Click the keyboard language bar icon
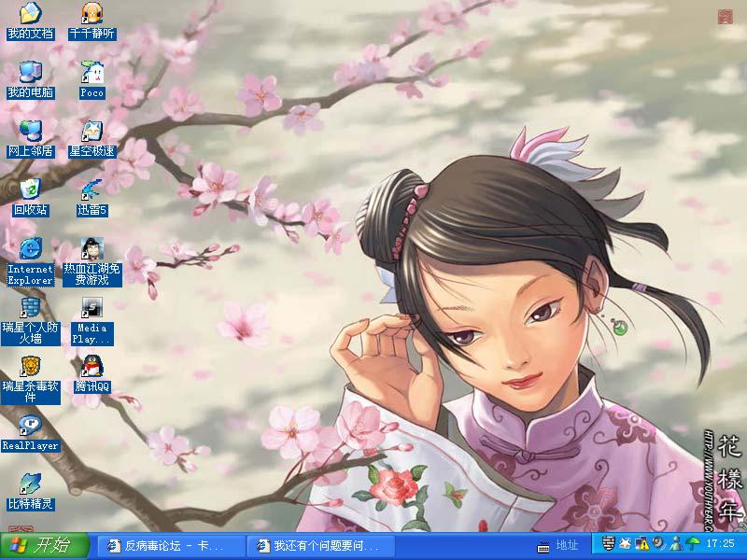The height and width of the screenshot is (560, 747). 543,547
